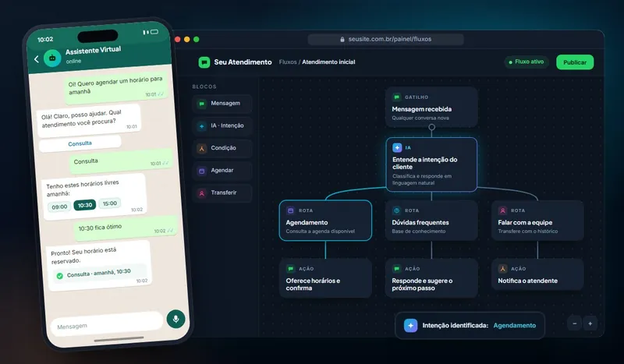
Task: Click the branch icon on Notifica o atendente
Action: coord(502,269)
